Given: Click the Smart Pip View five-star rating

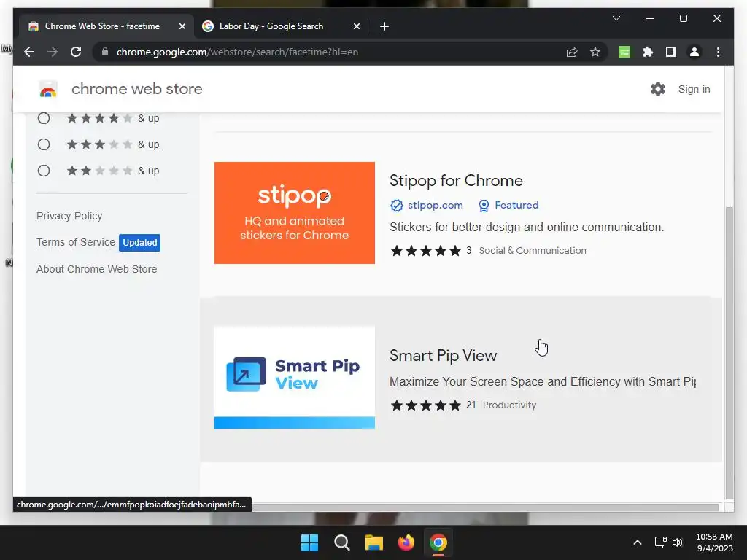Looking at the screenshot, I should pos(426,405).
